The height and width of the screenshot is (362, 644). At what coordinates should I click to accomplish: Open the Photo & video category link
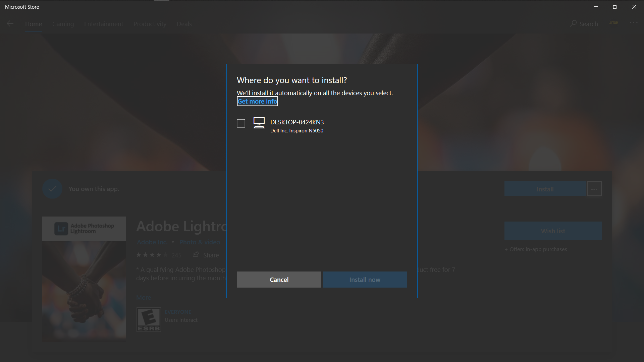(x=200, y=242)
